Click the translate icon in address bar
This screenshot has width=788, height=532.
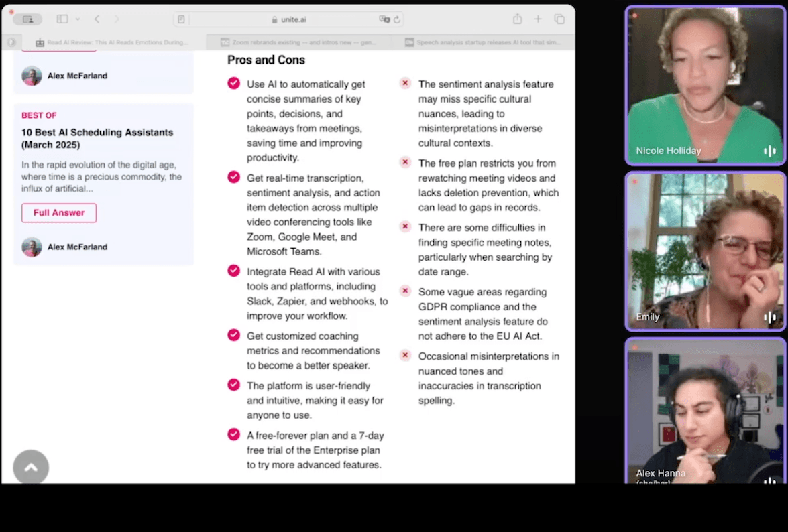pos(384,19)
